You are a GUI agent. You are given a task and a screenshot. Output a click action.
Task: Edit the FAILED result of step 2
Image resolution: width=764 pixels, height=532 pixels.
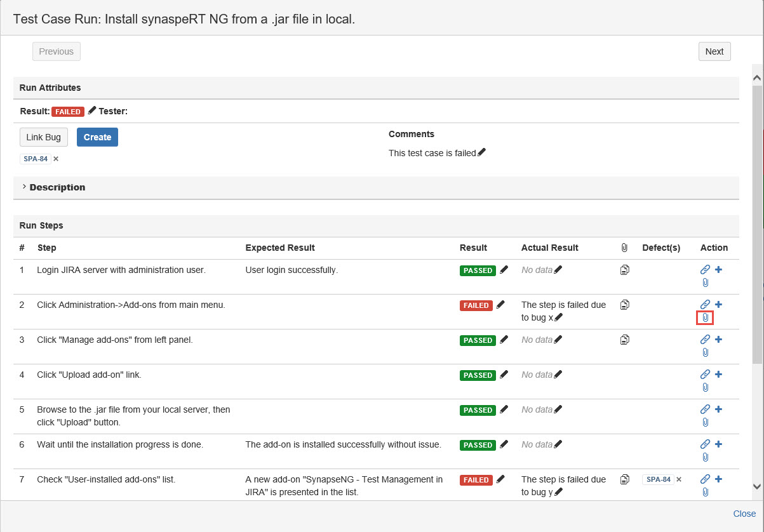pos(500,305)
